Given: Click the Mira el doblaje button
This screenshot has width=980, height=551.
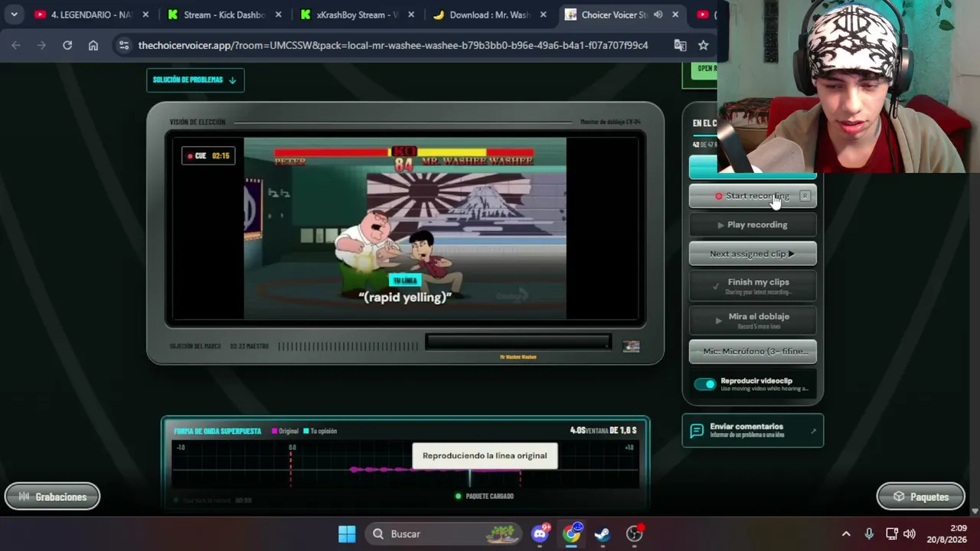Looking at the screenshot, I should [x=753, y=321].
